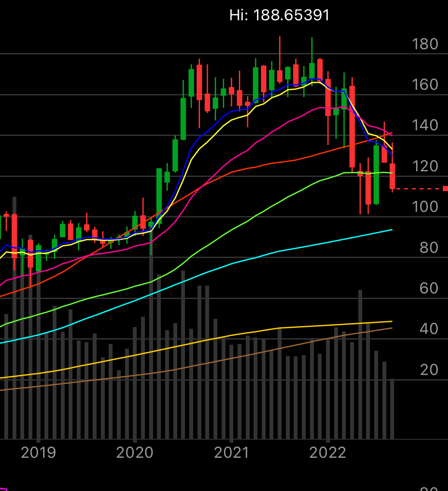Click the tallest volume bar near late 2018
The height and width of the screenshot is (491, 448).
(14, 318)
